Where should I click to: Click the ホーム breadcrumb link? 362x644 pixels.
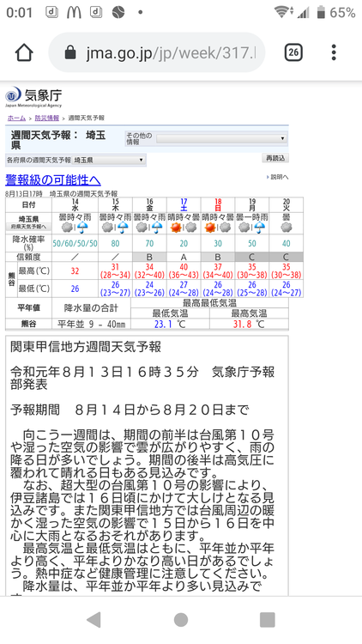coord(16,118)
